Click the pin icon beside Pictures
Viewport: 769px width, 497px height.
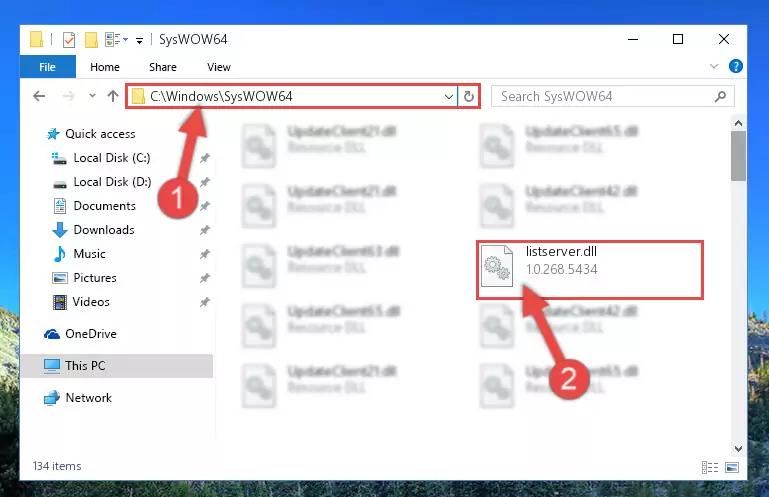click(205, 278)
